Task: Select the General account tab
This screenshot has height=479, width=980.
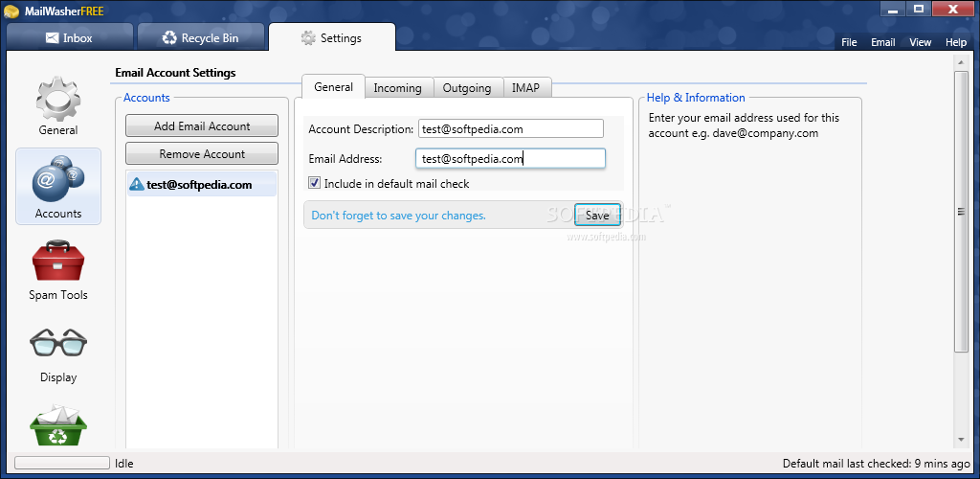Action: click(x=333, y=87)
